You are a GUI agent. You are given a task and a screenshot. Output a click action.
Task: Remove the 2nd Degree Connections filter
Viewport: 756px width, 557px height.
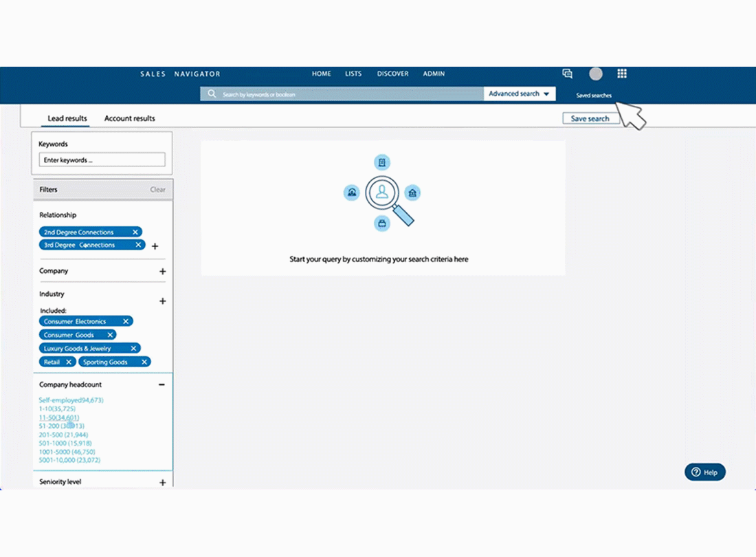coord(135,232)
